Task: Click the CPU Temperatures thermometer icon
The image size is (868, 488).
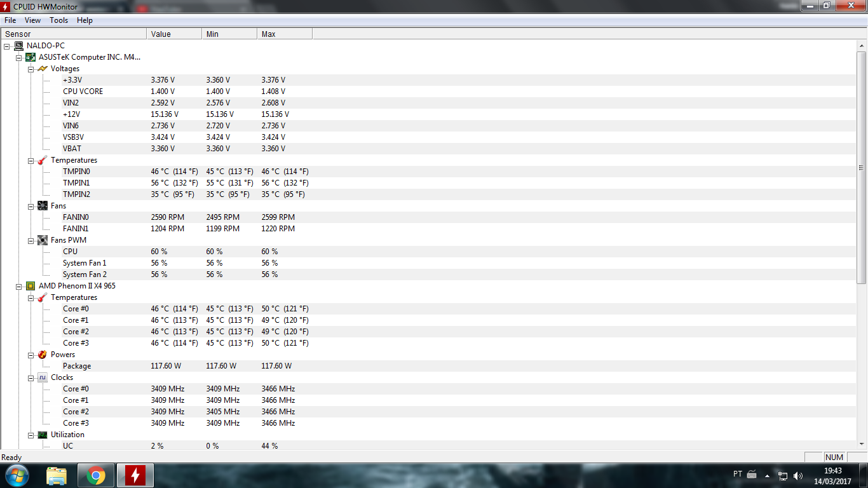Action: [43, 297]
